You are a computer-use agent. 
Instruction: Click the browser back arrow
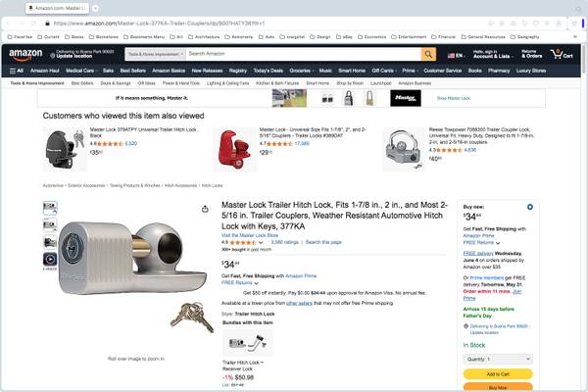13,22
